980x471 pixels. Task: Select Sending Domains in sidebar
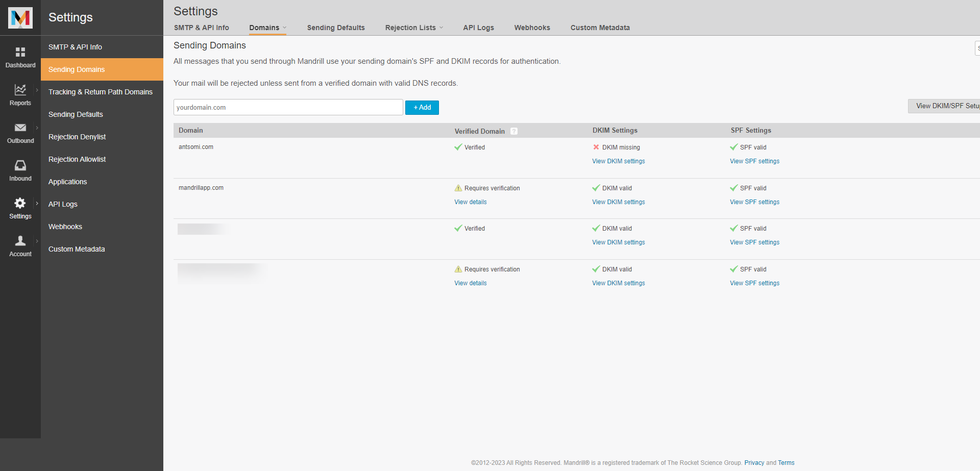pyautogui.click(x=102, y=69)
